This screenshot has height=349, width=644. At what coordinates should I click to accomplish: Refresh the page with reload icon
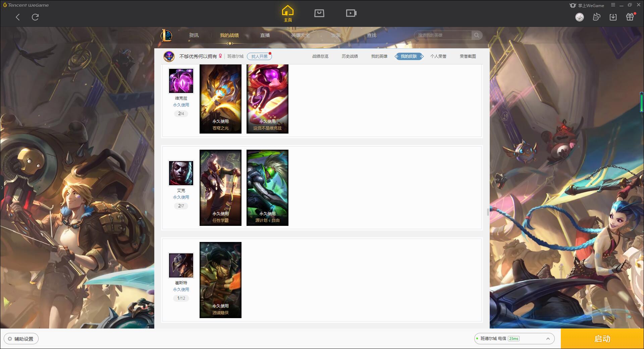click(x=35, y=17)
